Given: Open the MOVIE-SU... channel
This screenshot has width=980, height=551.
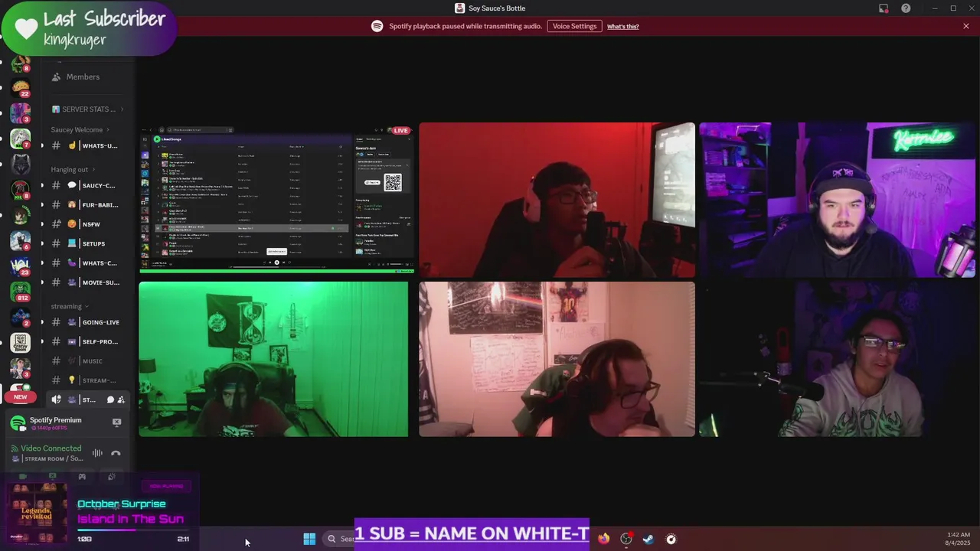Looking at the screenshot, I should [x=87, y=282].
